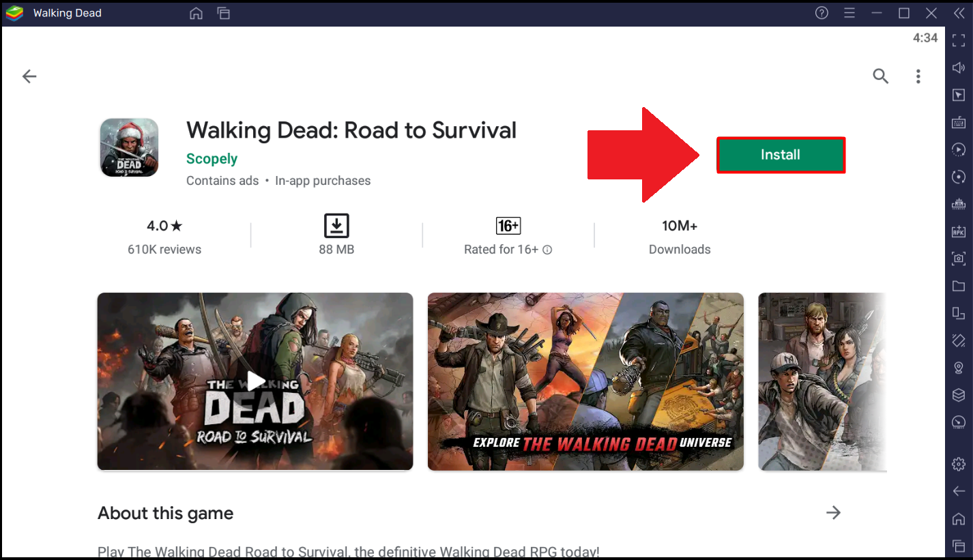Toggle eco mode gauge icon
The image size is (973, 560).
pyautogui.click(x=959, y=422)
